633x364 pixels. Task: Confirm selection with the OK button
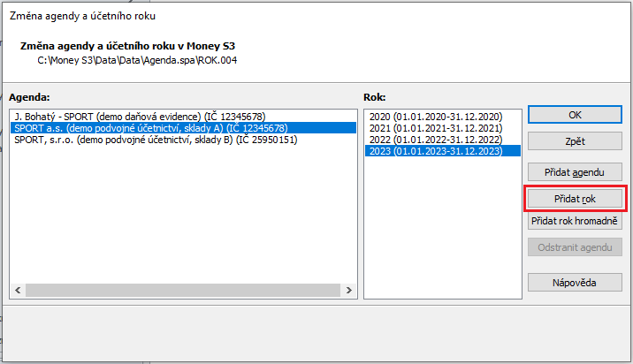575,115
